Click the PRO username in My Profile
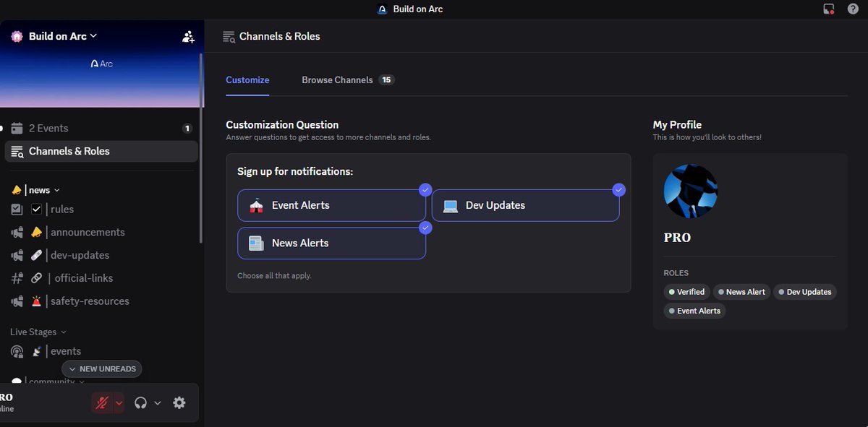Screen dimensions: 868x427 677,238
